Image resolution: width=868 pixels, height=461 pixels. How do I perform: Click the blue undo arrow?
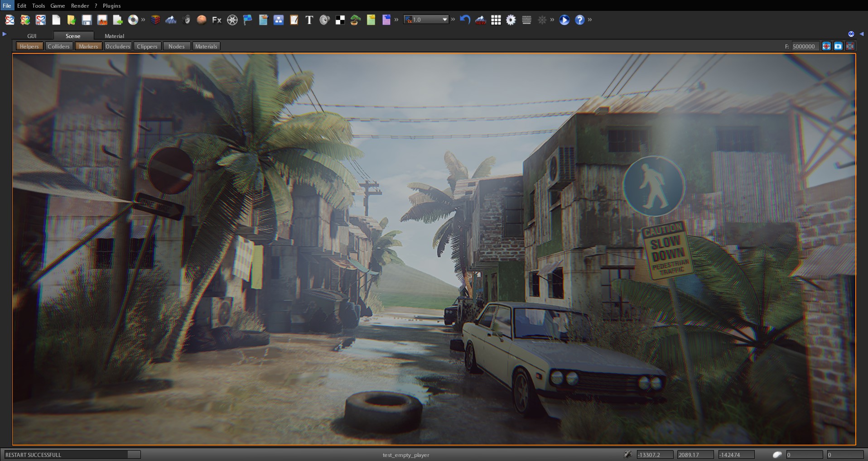click(x=465, y=20)
